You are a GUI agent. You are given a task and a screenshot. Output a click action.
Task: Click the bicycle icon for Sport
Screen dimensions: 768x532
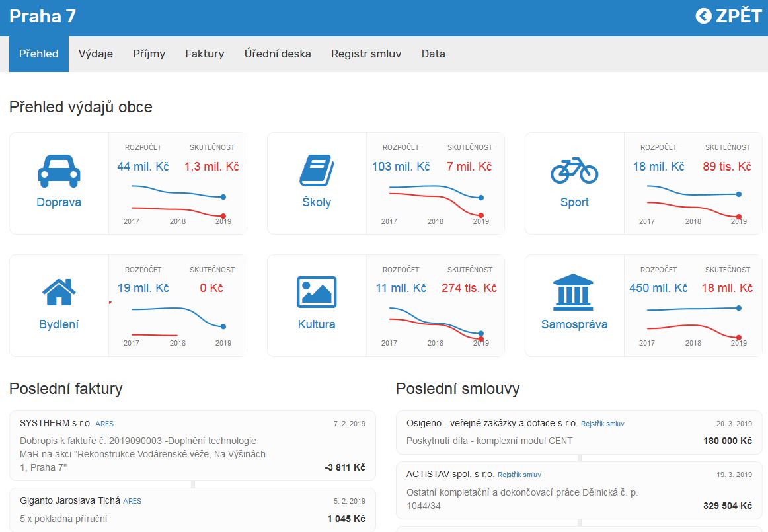coord(574,171)
